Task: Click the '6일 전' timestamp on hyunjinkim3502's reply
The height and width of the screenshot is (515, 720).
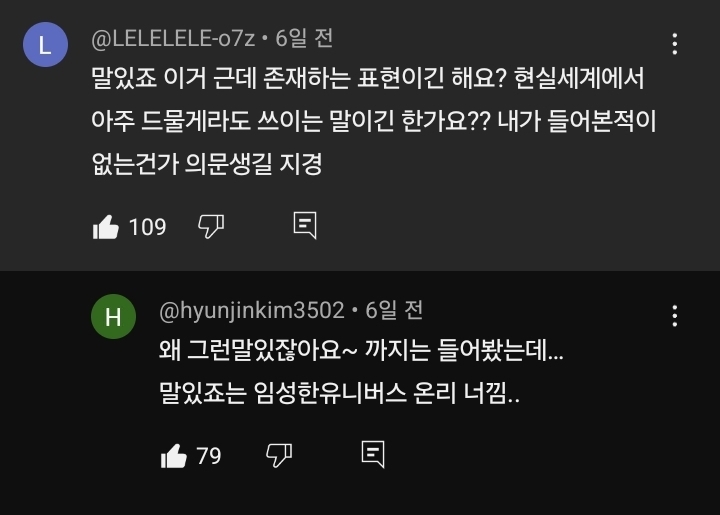Action: pyautogui.click(x=393, y=311)
